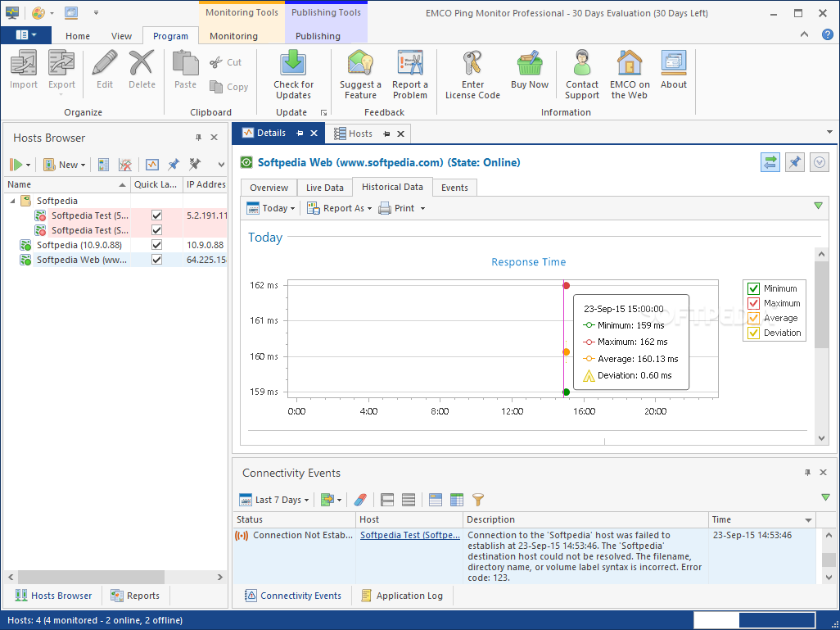The width and height of the screenshot is (840, 630).
Task: Click the pin button in Details header
Action: tap(795, 162)
